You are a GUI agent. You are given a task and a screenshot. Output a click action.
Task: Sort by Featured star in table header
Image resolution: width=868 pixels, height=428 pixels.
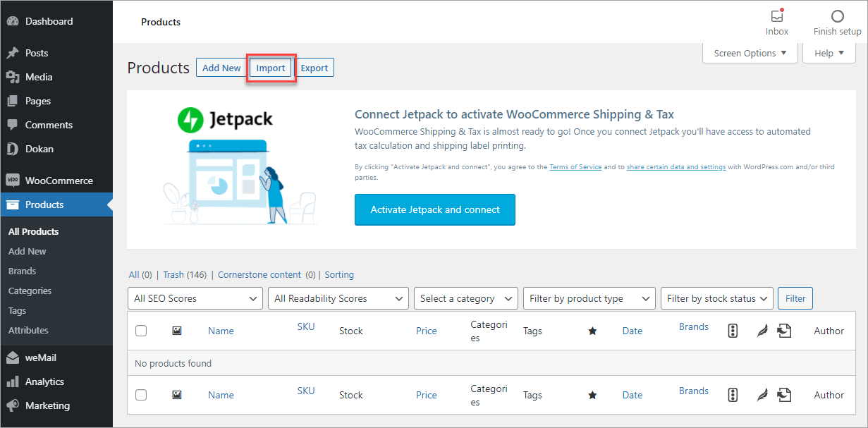point(592,331)
